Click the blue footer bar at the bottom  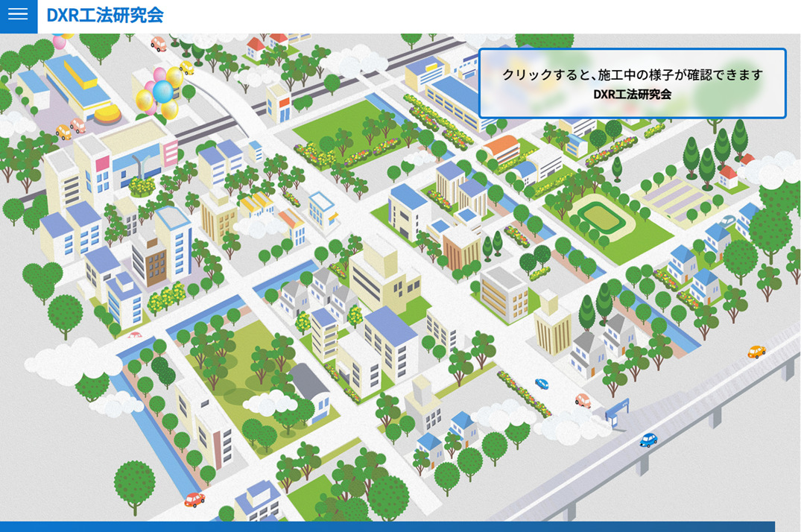point(387,527)
